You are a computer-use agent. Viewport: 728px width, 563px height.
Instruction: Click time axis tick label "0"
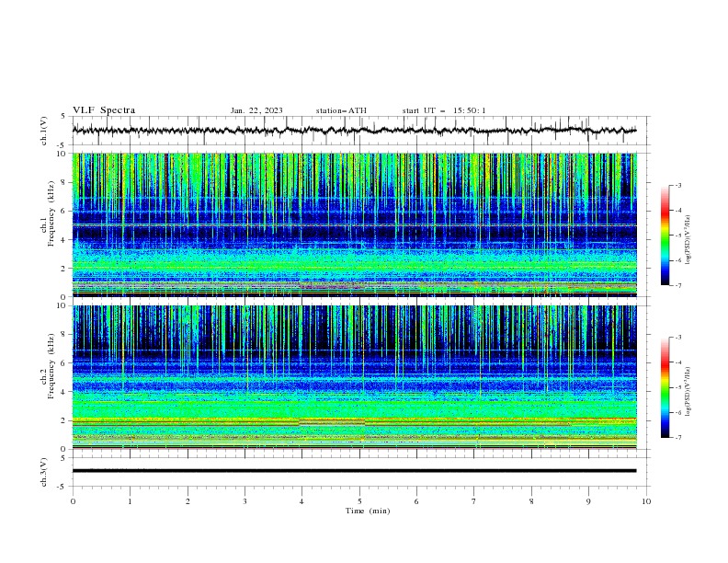point(73,501)
